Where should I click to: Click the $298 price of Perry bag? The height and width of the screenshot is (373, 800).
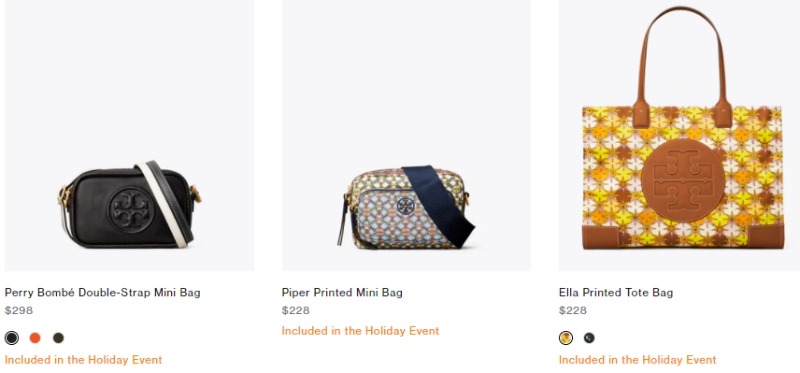[x=18, y=310]
